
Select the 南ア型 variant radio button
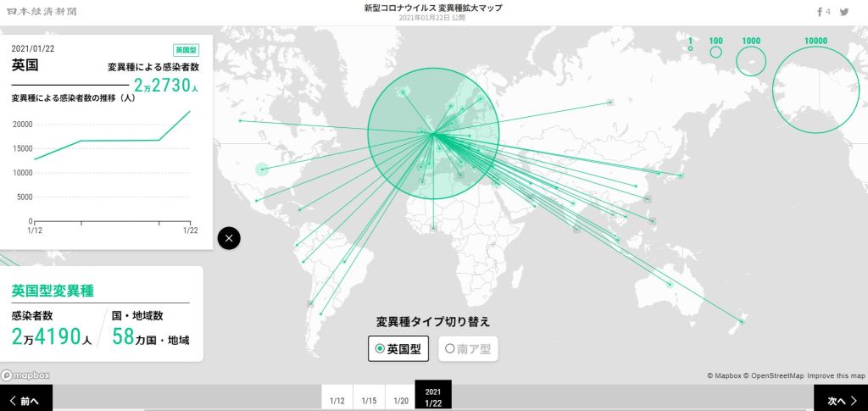tap(467, 348)
